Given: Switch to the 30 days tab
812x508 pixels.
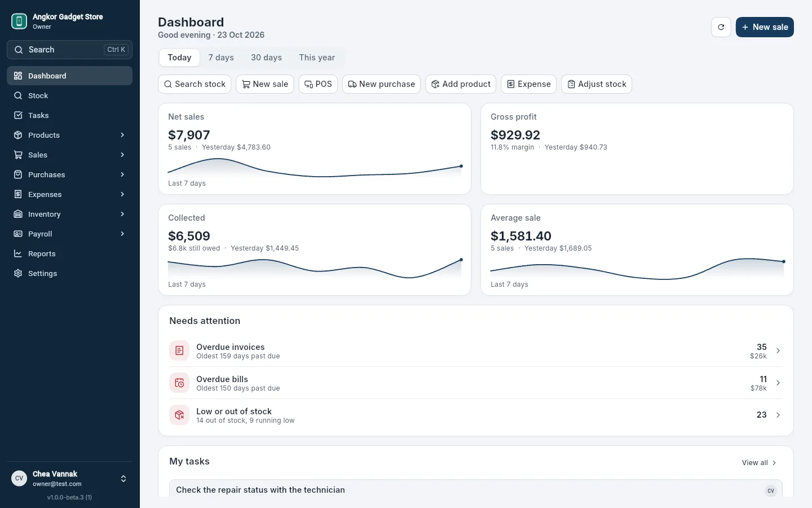Looking at the screenshot, I should (x=266, y=58).
